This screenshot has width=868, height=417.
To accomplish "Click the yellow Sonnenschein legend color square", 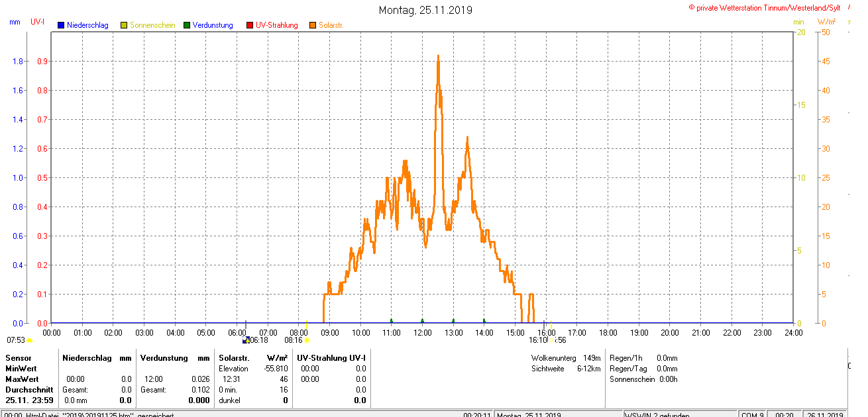I will tap(124, 25).
